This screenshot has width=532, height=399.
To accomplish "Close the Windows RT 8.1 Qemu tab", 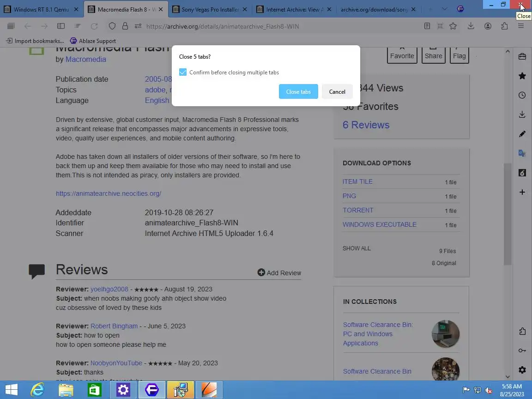I will 76,10.
